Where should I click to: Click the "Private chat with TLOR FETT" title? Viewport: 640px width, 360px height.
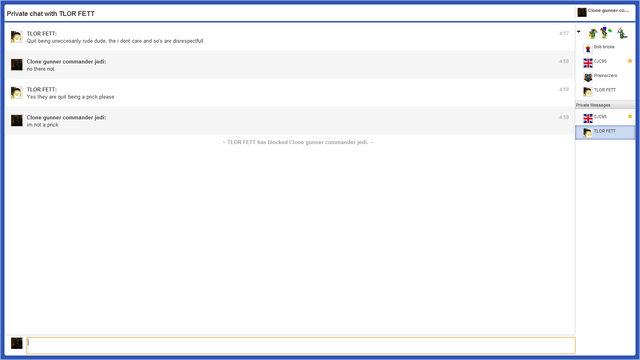(51, 13)
